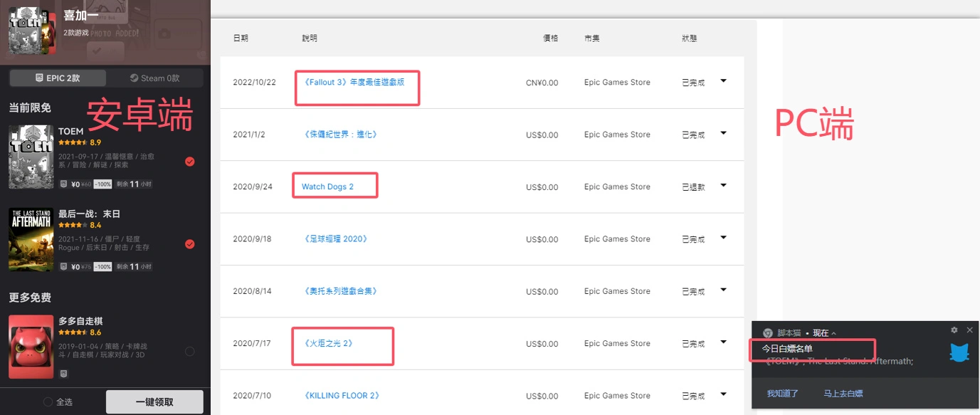The width and height of the screenshot is (980, 415).
Task: Switch to the EPIC 2款 tab
Action: 58,78
